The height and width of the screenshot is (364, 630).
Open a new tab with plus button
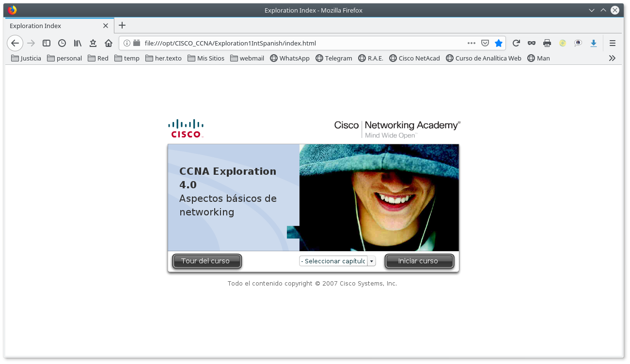coord(122,25)
